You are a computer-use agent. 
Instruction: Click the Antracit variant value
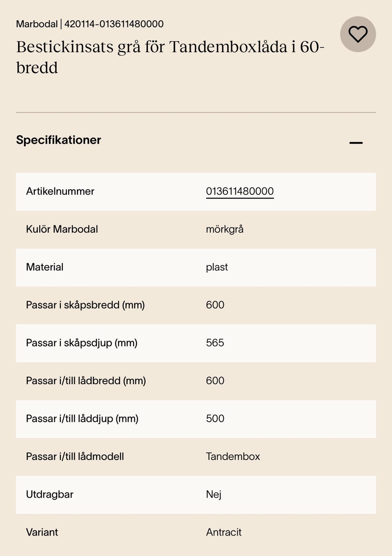point(224,532)
